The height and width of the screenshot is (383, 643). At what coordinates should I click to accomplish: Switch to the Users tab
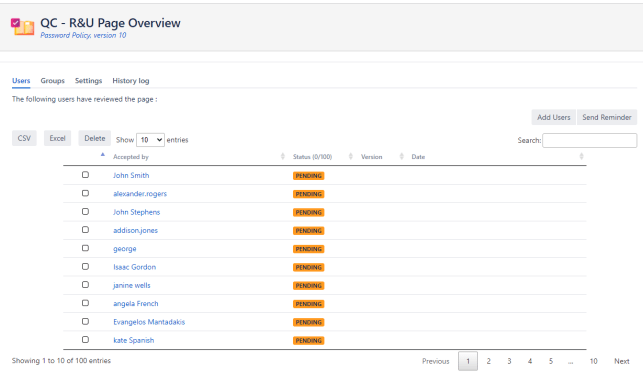tap(21, 81)
